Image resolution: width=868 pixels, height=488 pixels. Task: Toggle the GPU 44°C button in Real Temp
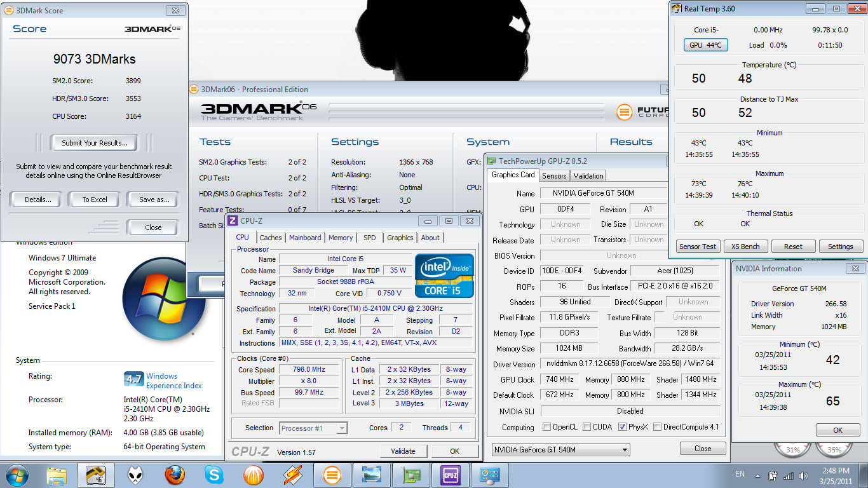tap(705, 45)
